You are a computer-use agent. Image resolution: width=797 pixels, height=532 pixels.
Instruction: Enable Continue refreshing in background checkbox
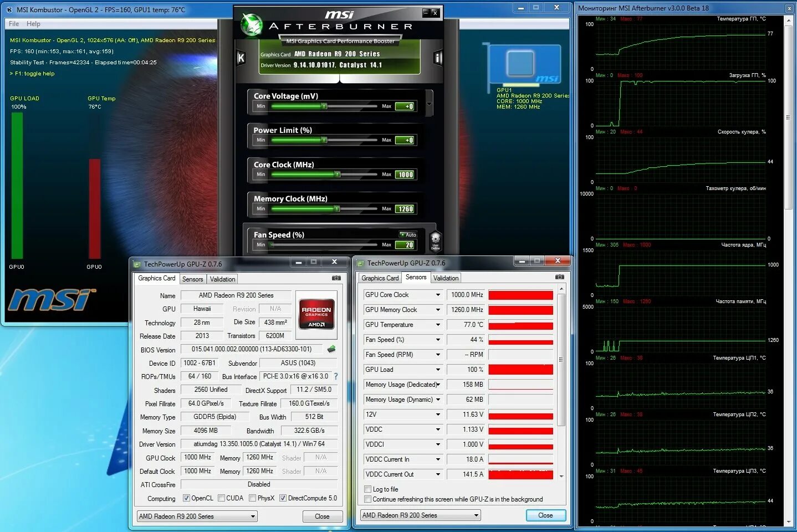(x=367, y=499)
